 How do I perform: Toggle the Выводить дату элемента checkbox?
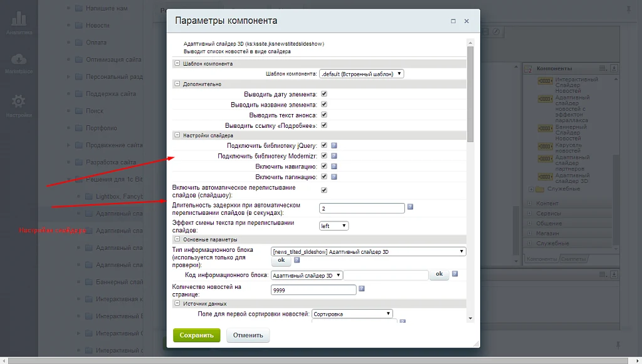click(x=324, y=94)
